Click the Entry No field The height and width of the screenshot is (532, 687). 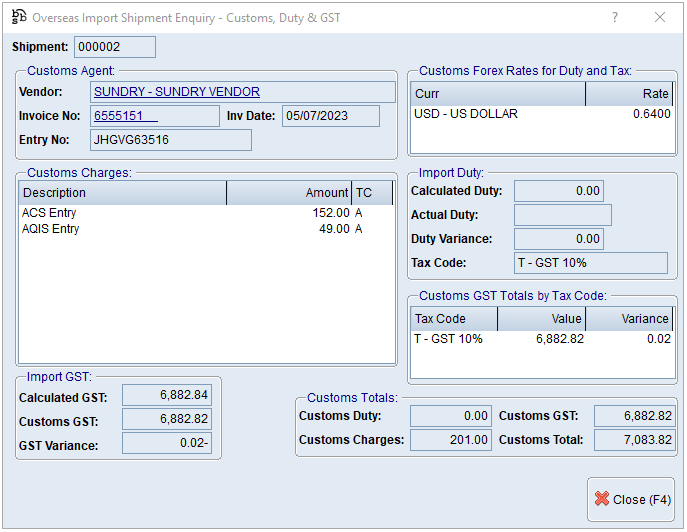170,140
